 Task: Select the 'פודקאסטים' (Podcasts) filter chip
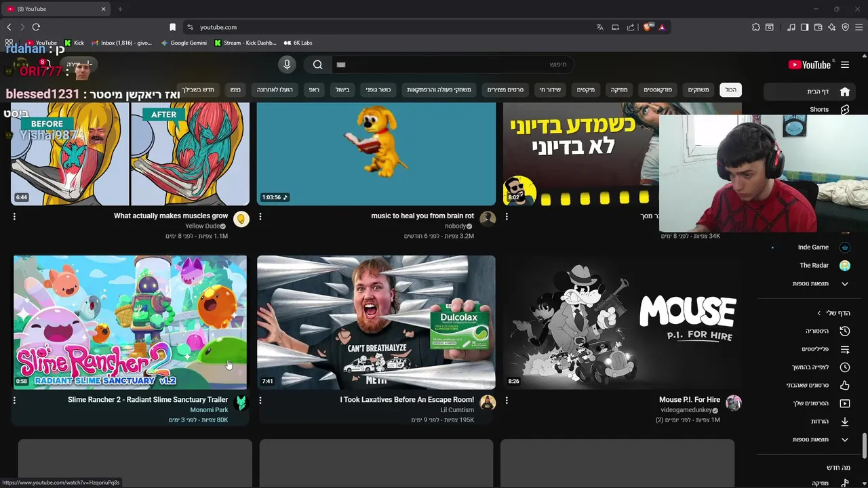tap(658, 89)
